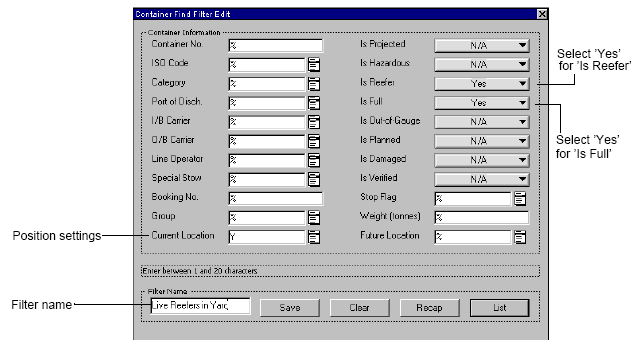Viewport: 644px width, 364px height.
Task: Focus the O/B Carrier input field
Action: tap(267, 141)
